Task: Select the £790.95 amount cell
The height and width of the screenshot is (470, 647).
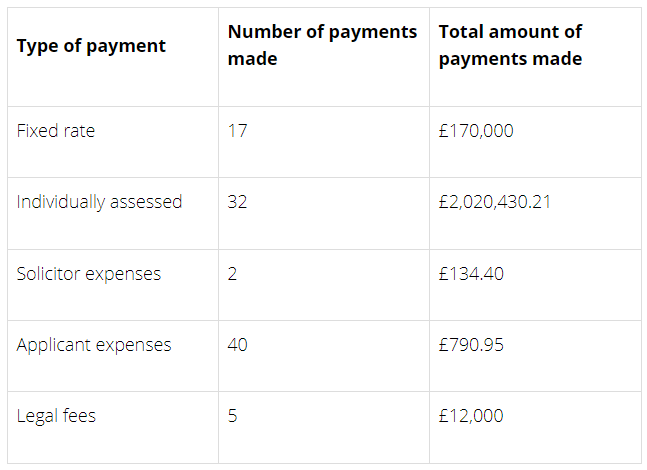Action: [471, 345]
